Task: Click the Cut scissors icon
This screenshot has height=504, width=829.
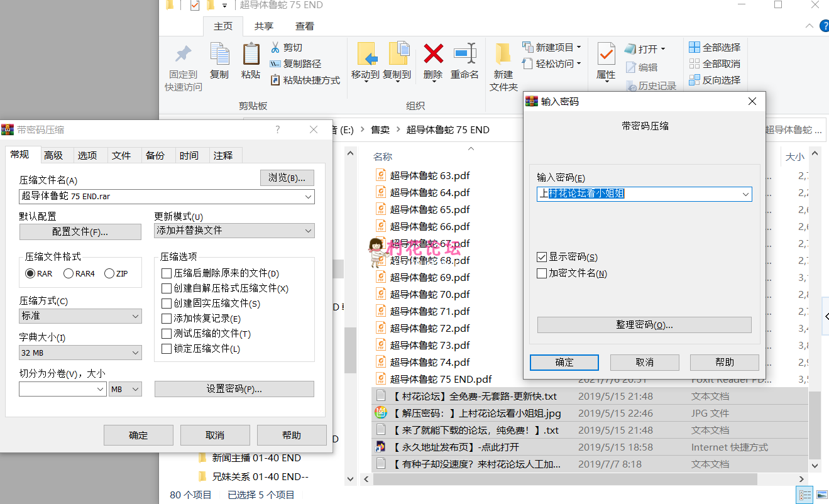Action: (275, 47)
